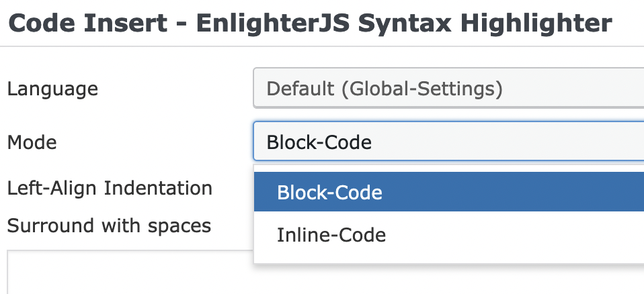Click the Mode field label
Viewport: 644px width, 294px height.
(32, 142)
